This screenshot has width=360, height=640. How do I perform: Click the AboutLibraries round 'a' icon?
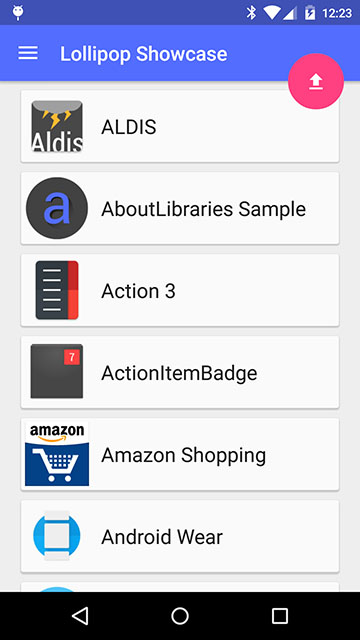tap(57, 208)
